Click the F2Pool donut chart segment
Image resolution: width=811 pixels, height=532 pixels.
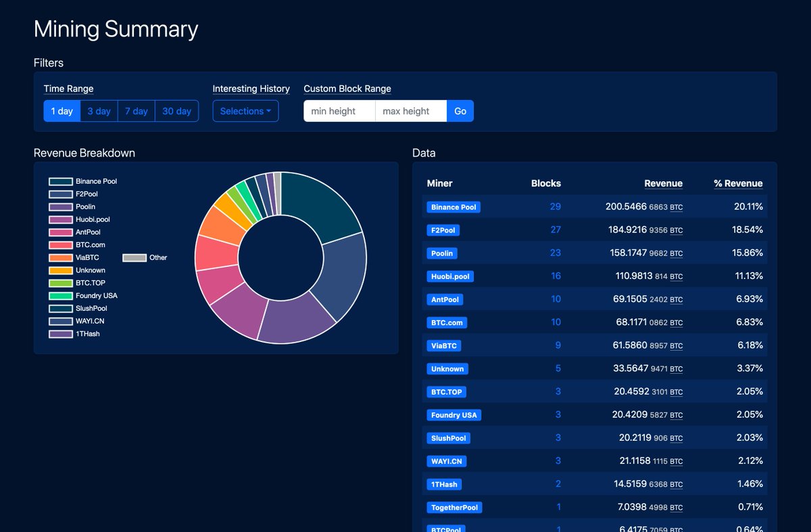coord(343,278)
